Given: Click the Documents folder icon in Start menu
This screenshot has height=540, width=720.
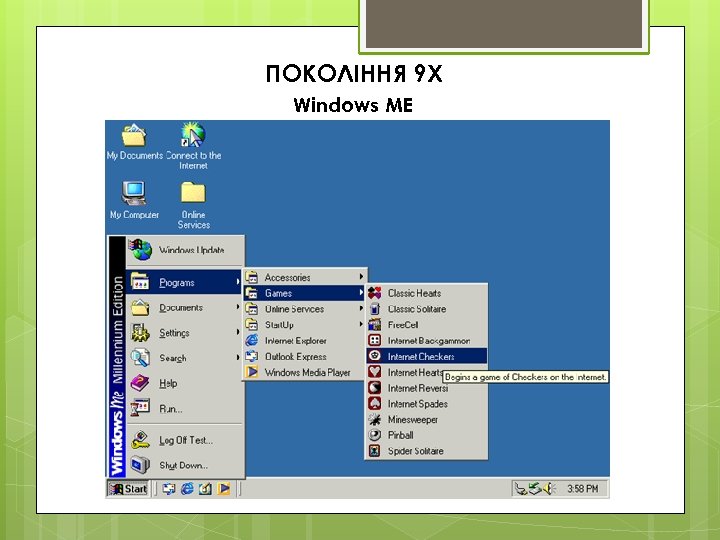Looking at the screenshot, I should (x=140, y=307).
